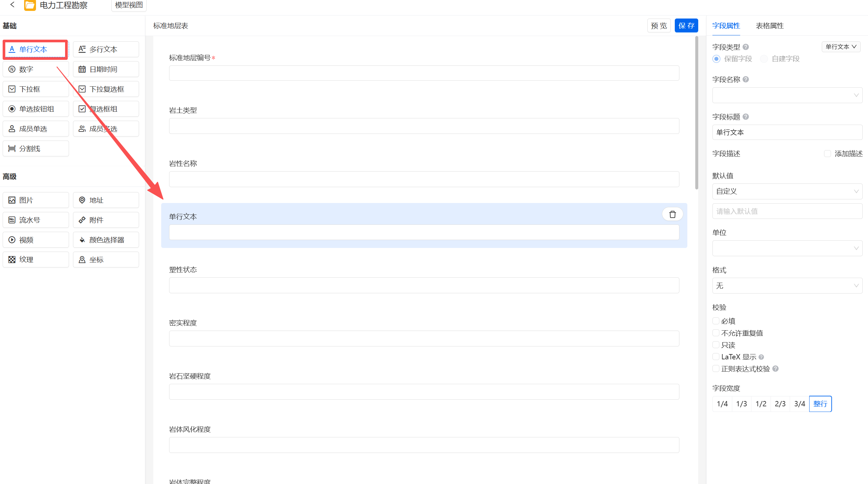Add a 单选按钮组 field component

pos(36,109)
